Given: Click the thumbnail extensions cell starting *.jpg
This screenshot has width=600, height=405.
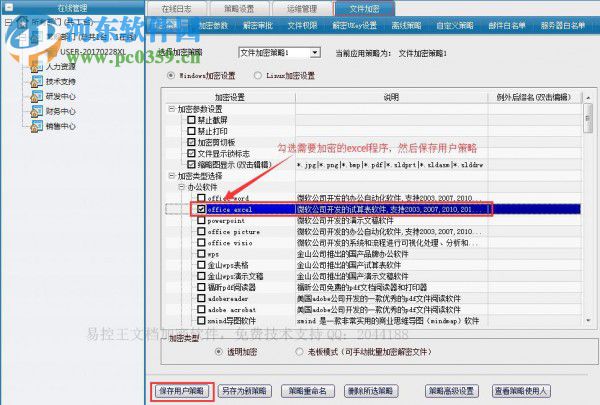Looking at the screenshot, I should click(390, 165).
